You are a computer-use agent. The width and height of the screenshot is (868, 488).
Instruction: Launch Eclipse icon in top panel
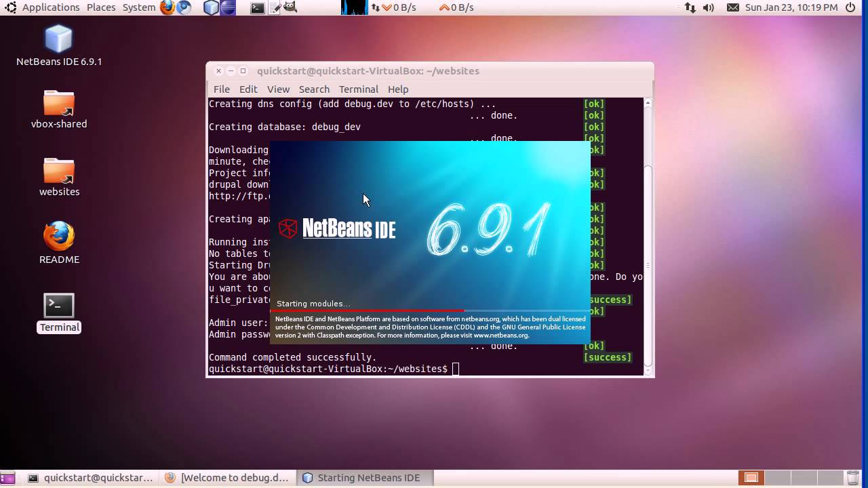[x=228, y=7]
